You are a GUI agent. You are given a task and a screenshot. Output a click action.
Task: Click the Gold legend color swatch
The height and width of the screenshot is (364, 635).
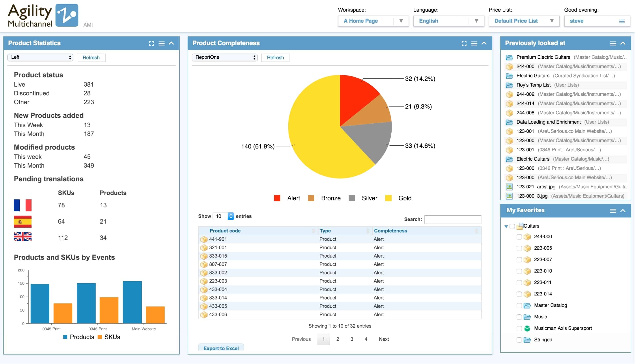(388, 198)
